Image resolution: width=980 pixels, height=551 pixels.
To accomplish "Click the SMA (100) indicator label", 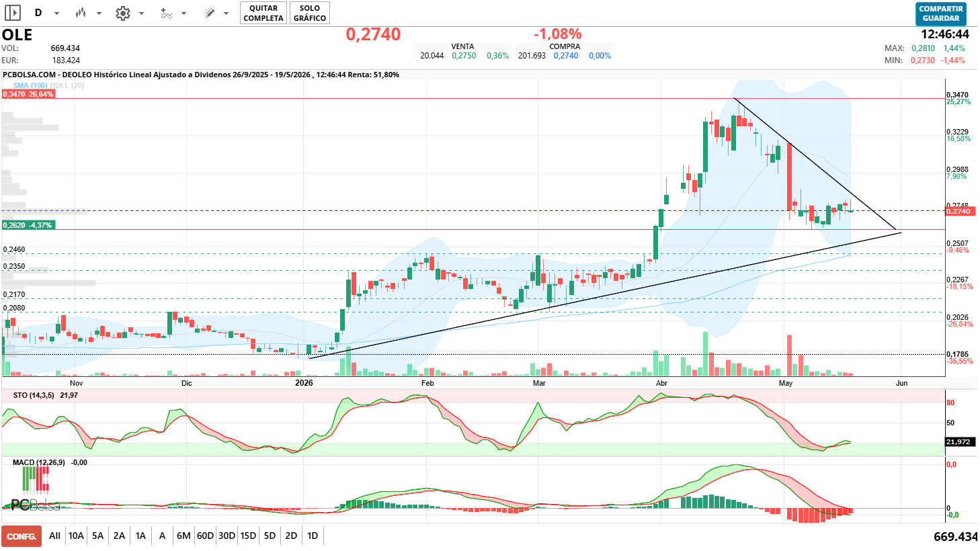I will (30, 85).
